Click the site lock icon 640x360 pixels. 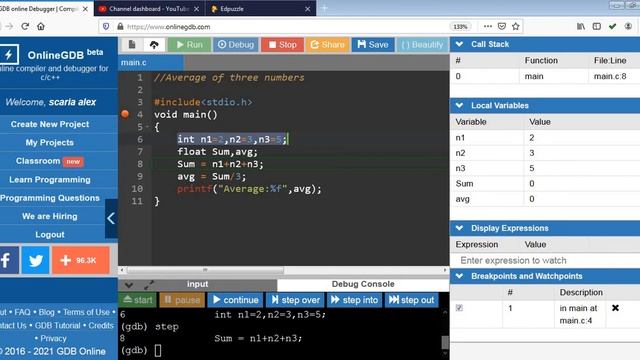tap(120, 27)
